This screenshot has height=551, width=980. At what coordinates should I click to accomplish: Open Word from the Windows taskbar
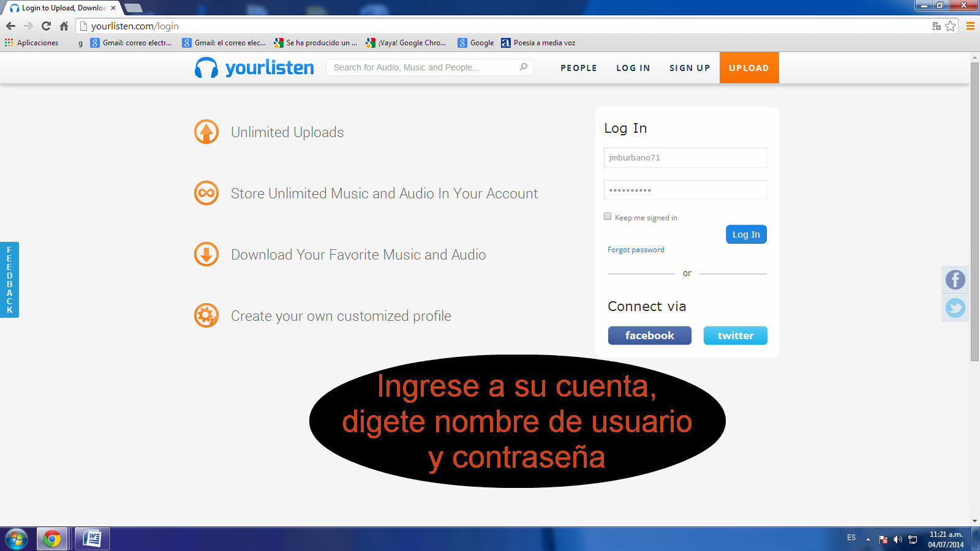click(92, 539)
